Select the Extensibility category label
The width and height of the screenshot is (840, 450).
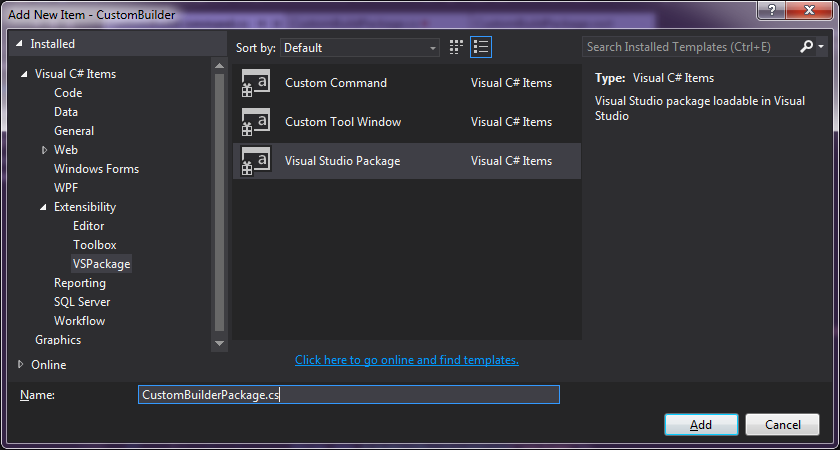[x=85, y=207]
